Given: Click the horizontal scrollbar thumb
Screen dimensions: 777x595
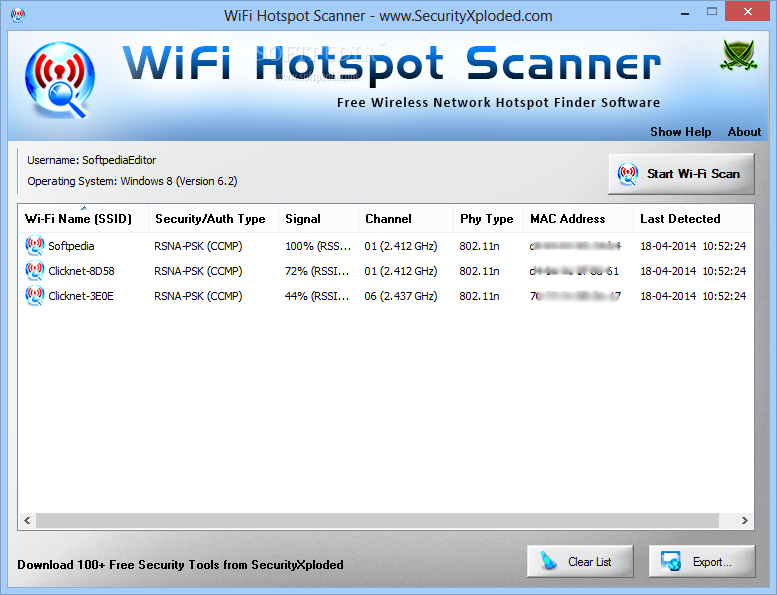Looking at the screenshot, I should (377, 520).
